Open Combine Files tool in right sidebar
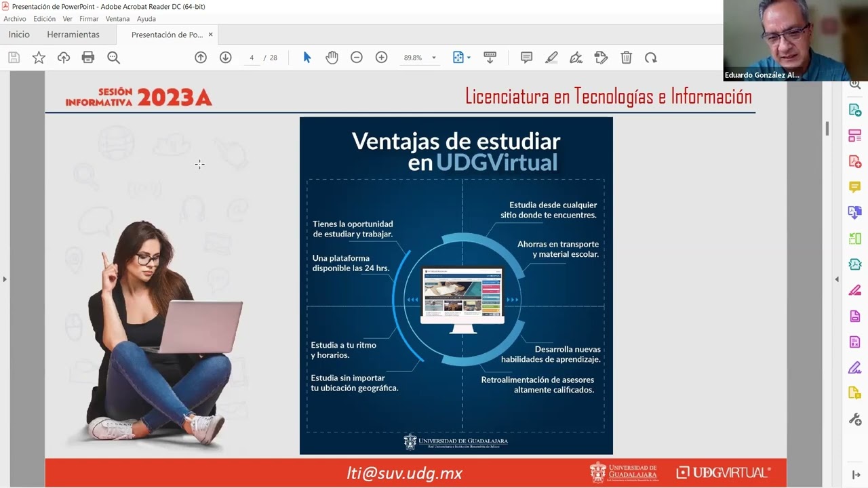 click(855, 213)
